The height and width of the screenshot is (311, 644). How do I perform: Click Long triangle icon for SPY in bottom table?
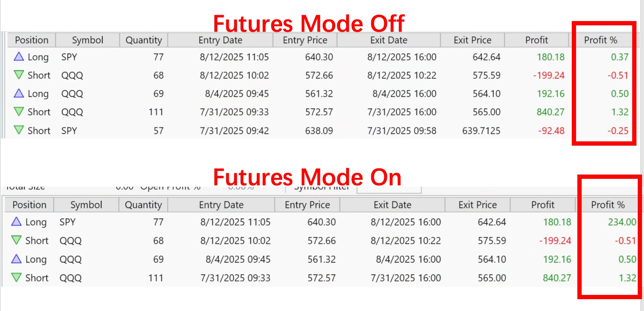pyautogui.click(x=16, y=222)
